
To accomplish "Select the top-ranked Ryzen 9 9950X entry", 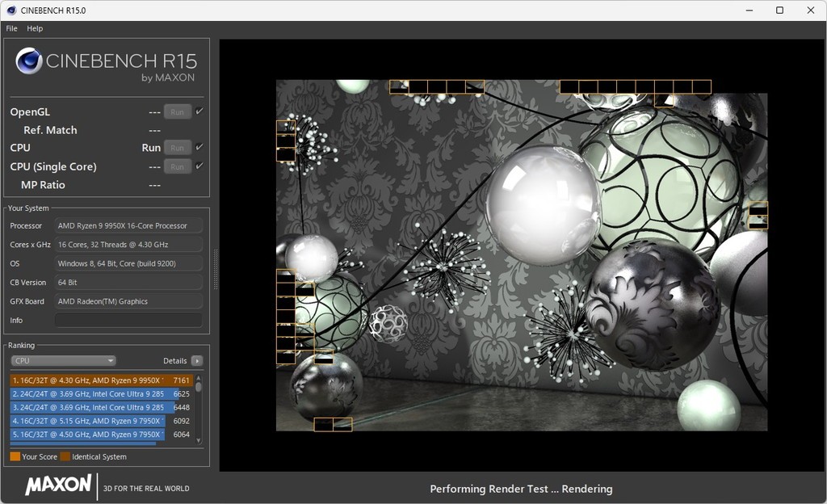I will [x=89, y=380].
